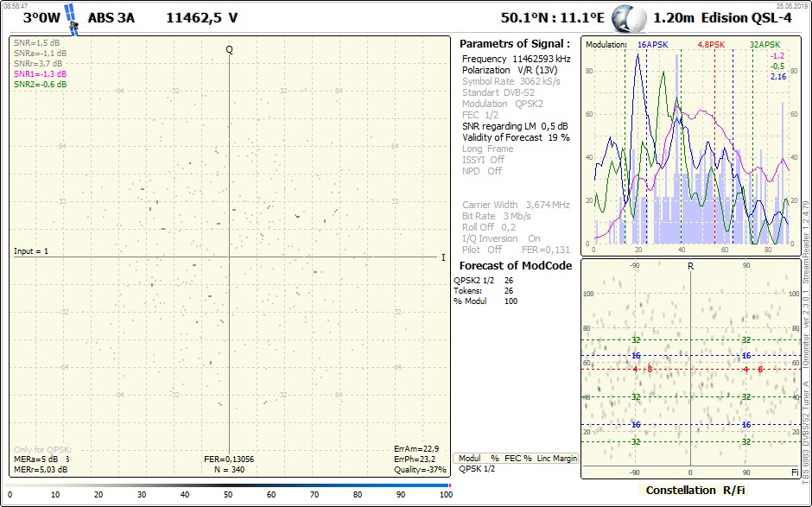The width and height of the screenshot is (812, 507).
Task: Click the SNR regarding LM 0,5 dB line
Action: coord(515,126)
